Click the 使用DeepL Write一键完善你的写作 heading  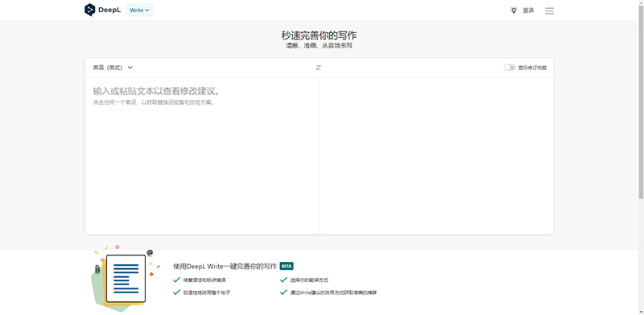(x=225, y=267)
